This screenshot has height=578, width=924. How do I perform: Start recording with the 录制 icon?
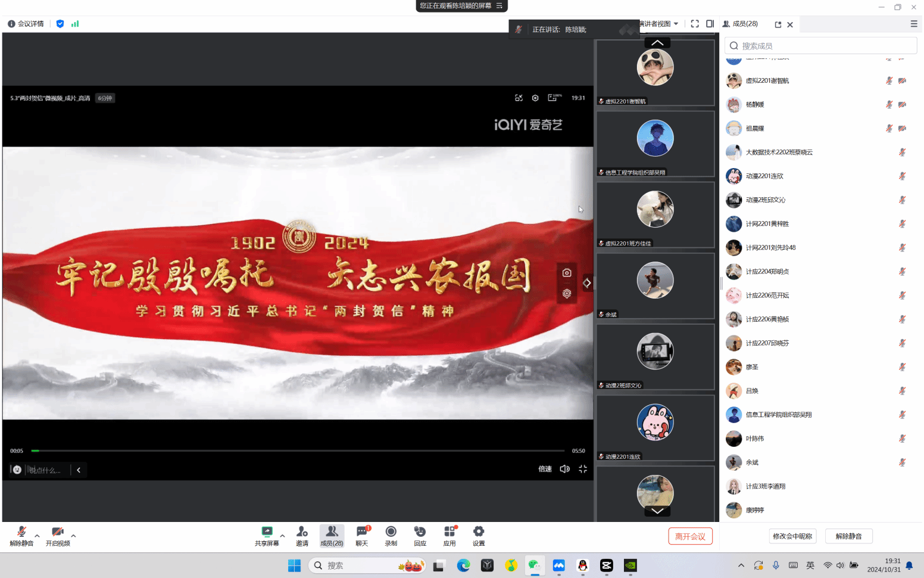click(x=391, y=535)
